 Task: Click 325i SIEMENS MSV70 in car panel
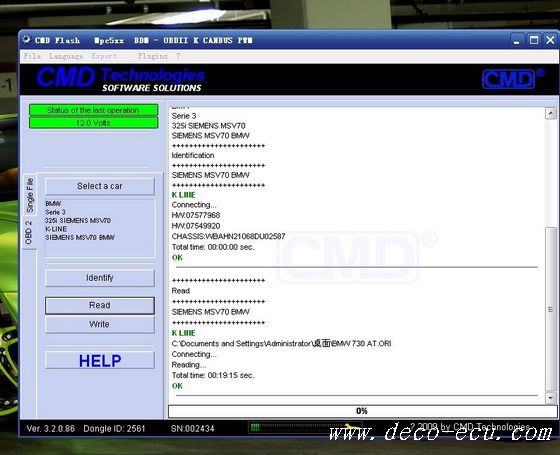78,220
